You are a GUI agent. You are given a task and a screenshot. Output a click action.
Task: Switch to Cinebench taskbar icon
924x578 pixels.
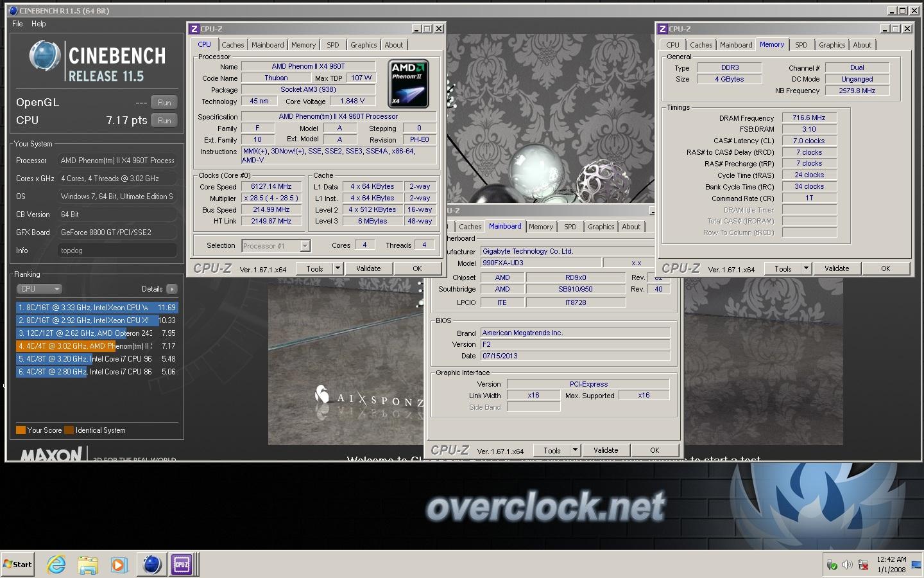[151, 565]
